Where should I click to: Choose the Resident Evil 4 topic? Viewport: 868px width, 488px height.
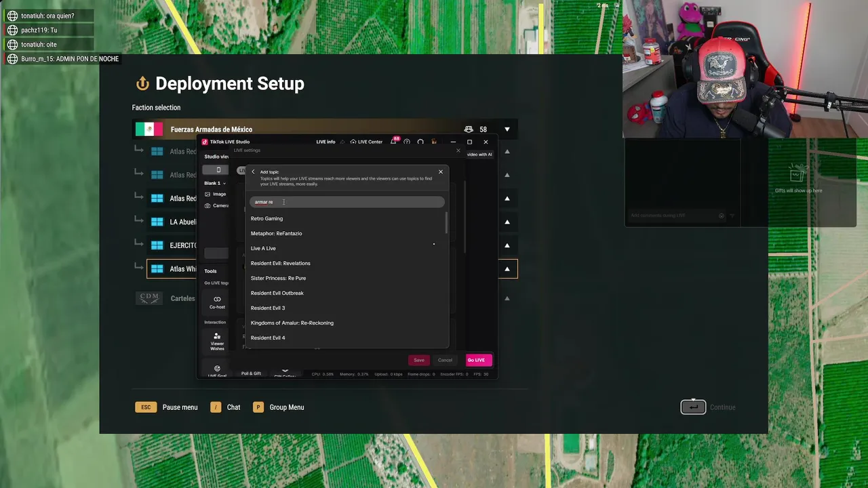(x=268, y=338)
